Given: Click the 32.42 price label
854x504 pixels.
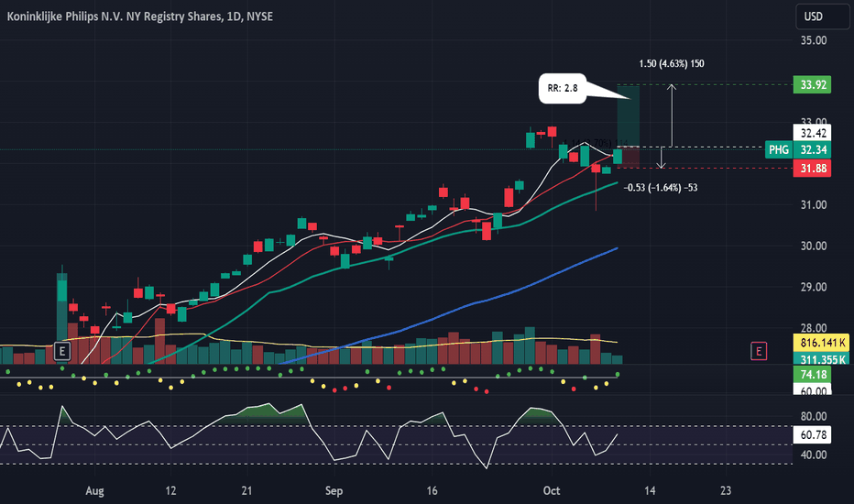Looking at the screenshot, I should click(x=812, y=133).
